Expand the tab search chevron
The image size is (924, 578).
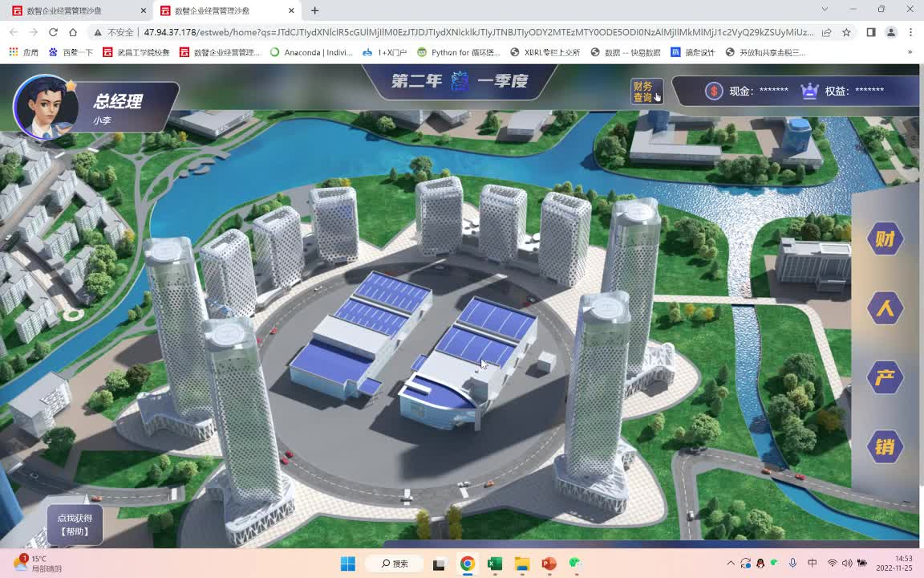pos(825,9)
